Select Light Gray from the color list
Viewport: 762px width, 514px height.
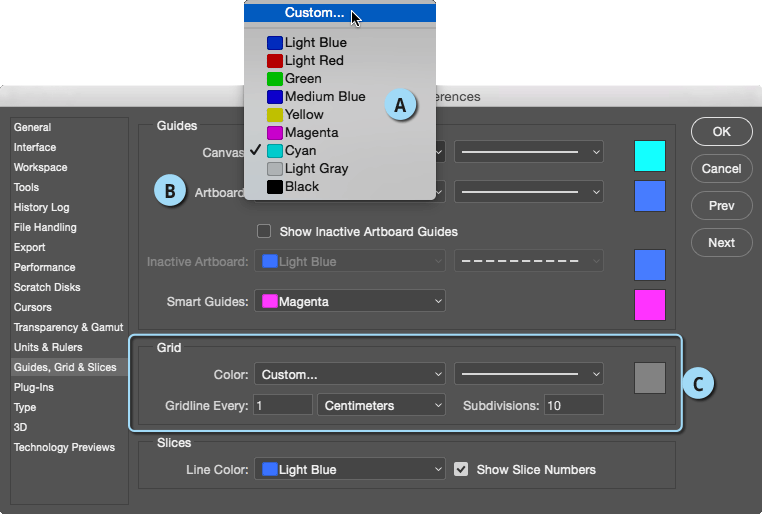click(x=340, y=169)
